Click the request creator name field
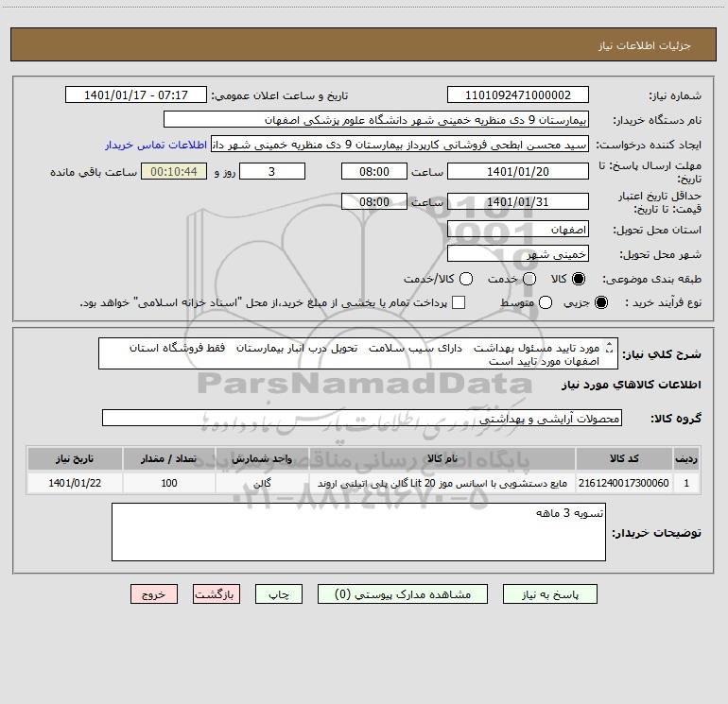728x704 pixels. click(400, 144)
